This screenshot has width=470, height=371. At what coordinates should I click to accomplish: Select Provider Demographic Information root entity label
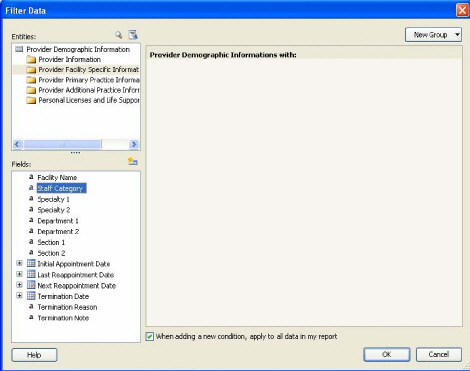tap(78, 49)
